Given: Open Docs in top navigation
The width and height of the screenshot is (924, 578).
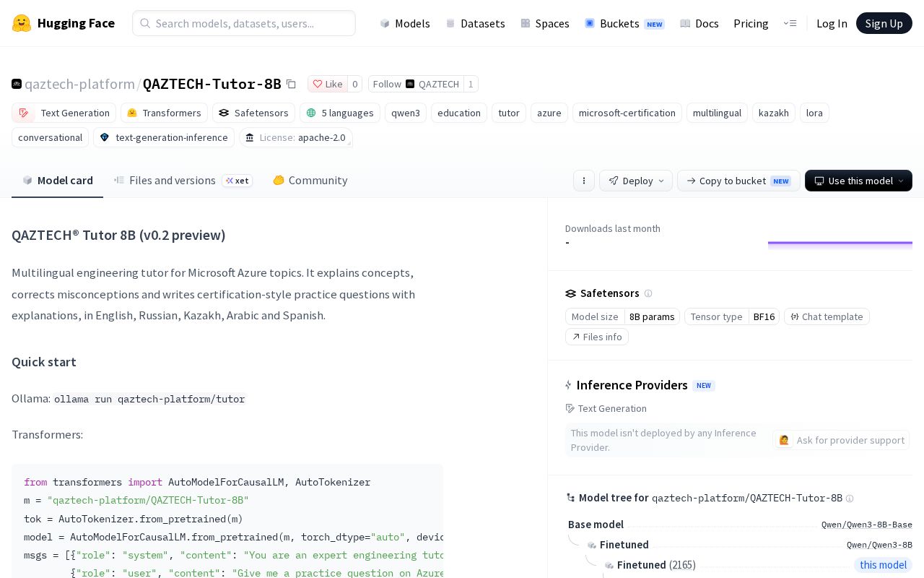Looking at the screenshot, I should 699,23.
